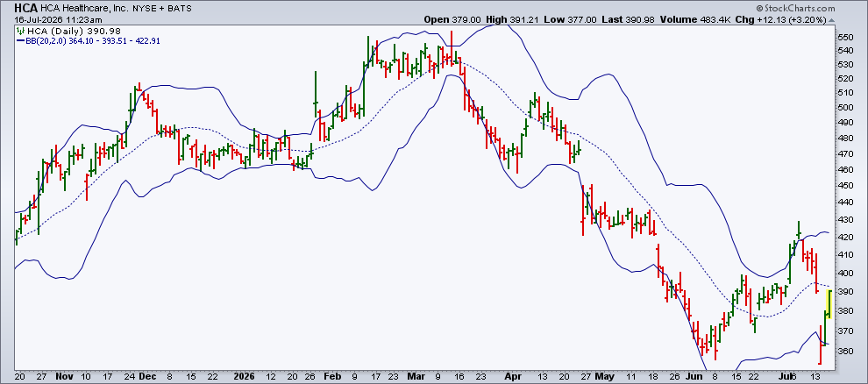Click the 11 date tick in May
This screenshot has height=384, width=868.
pos(630,376)
